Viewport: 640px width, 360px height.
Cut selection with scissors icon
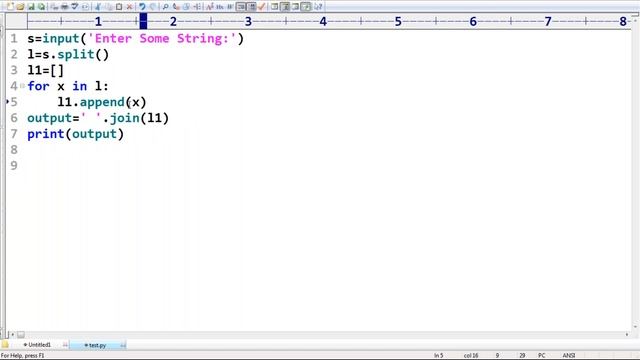point(97,7)
